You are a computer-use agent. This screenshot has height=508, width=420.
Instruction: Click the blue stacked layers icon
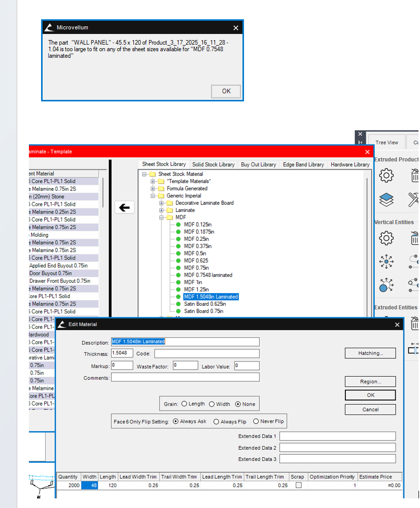(386, 200)
